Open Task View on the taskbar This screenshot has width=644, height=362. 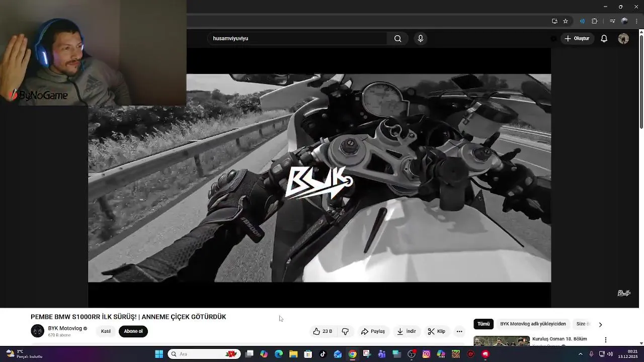click(x=249, y=354)
